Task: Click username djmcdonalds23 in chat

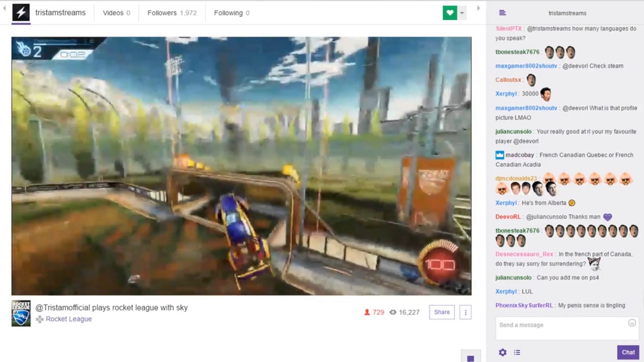Action: [516, 178]
